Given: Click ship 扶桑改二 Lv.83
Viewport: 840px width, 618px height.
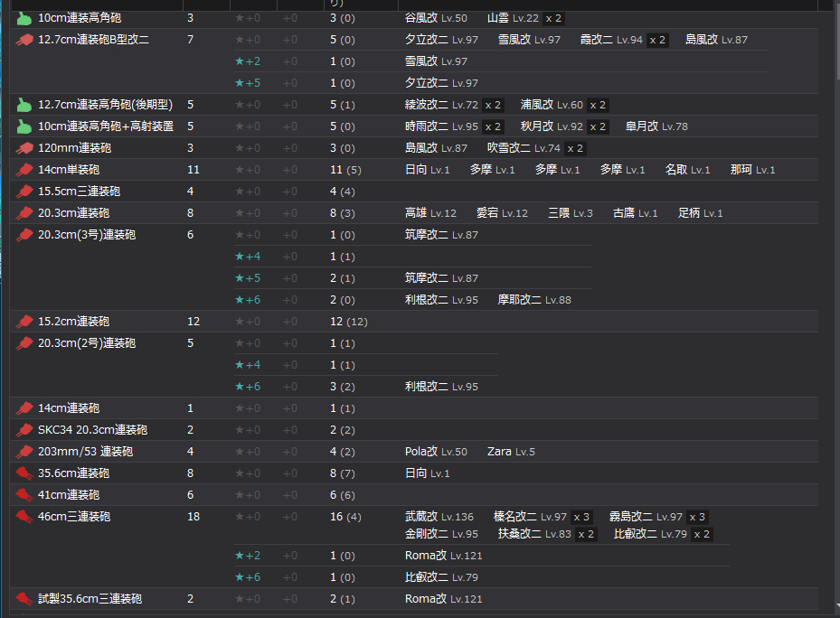Looking at the screenshot, I should pyautogui.click(x=534, y=534).
